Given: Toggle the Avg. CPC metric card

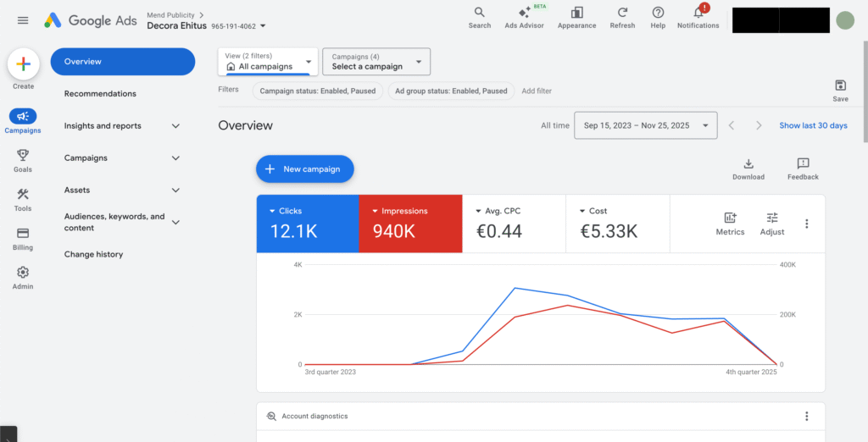Looking at the screenshot, I should click(x=514, y=224).
